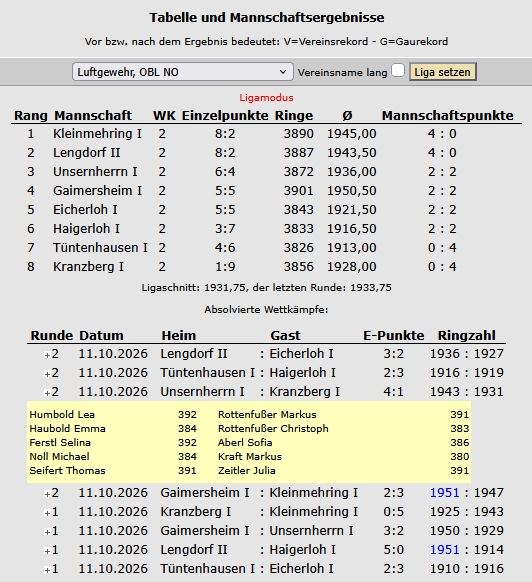This screenshot has height=582, width=532.
Task: Select Kleinmehring I in the standings table
Action: coord(97,133)
